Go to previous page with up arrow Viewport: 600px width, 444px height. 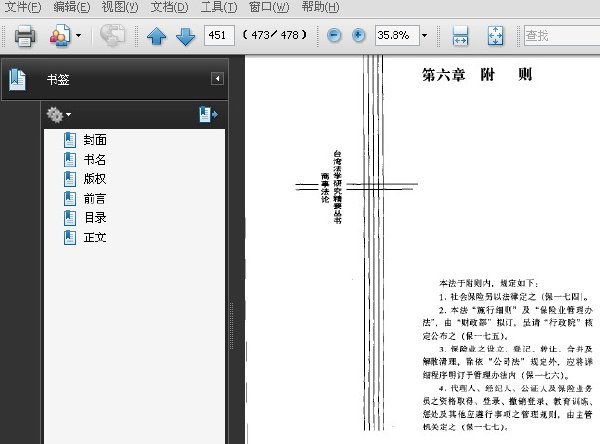pos(157,36)
